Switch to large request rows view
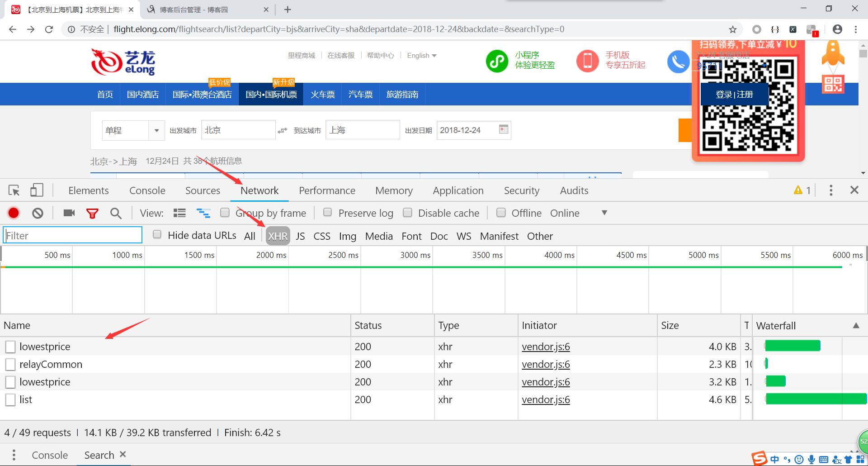This screenshot has width=868, height=466. tap(179, 213)
